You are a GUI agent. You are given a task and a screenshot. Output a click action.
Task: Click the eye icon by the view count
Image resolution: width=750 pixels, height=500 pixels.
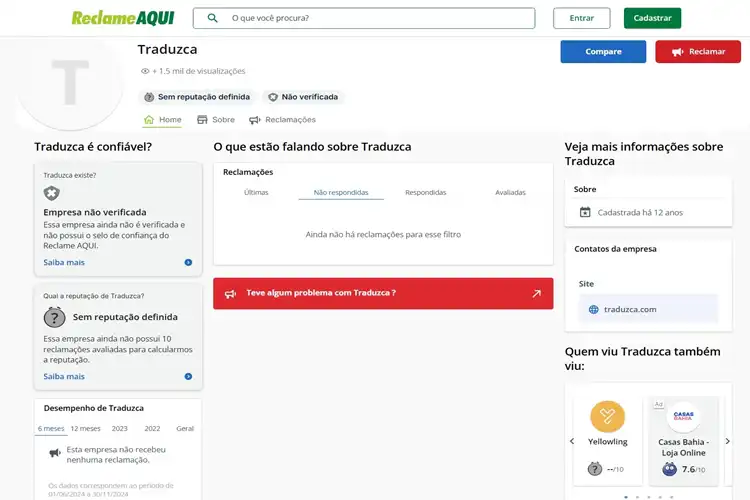145,71
